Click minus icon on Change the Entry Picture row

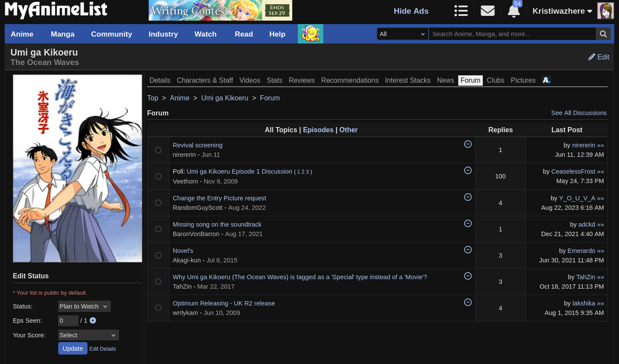pyautogui.click(x=468, y=197)
